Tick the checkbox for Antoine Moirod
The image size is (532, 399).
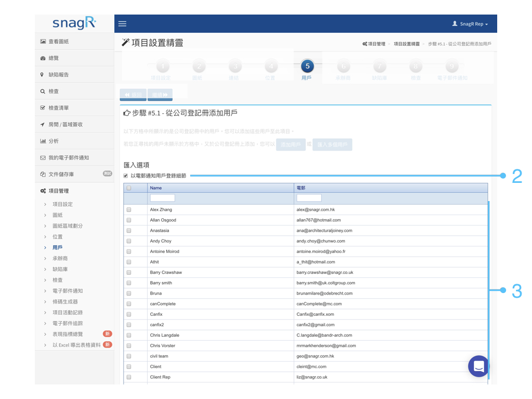[x=129, y=251]
